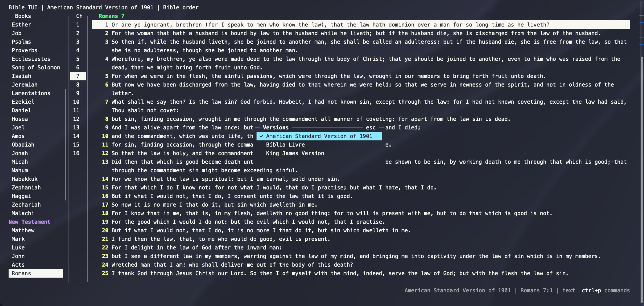Image resolution: width=644 pixels, height=306 pixels.
Task: Click the Books list scrollbar
Action: tap(65, 145)
